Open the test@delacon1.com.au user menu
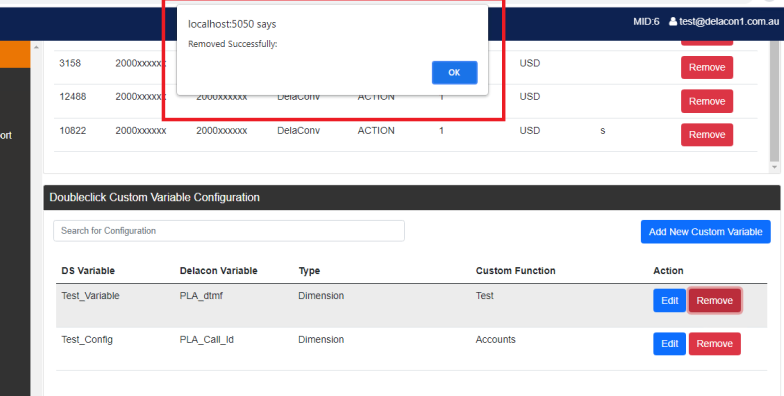Image resolution: width=784 pixels, height=396 pixels. point(724,22)
